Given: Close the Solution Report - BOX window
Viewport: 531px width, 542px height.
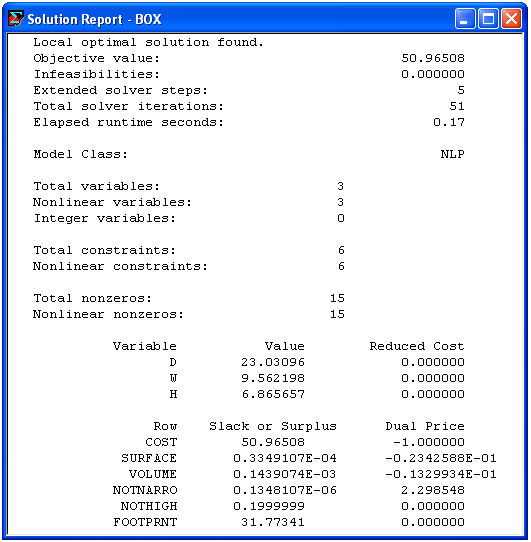Looking at the screenshot, I should coord(511,19).
